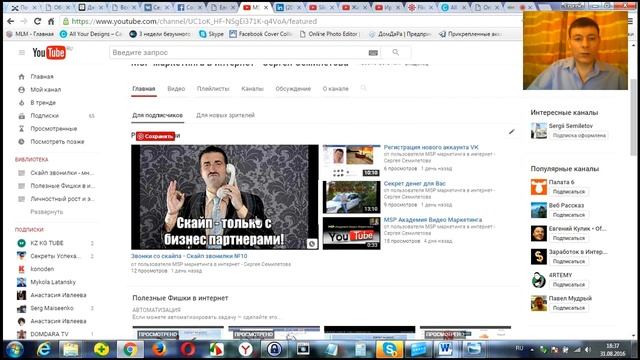Open Полезные Фишки в интернет section title
640x360 pixels.
click(x=180, y=298)
